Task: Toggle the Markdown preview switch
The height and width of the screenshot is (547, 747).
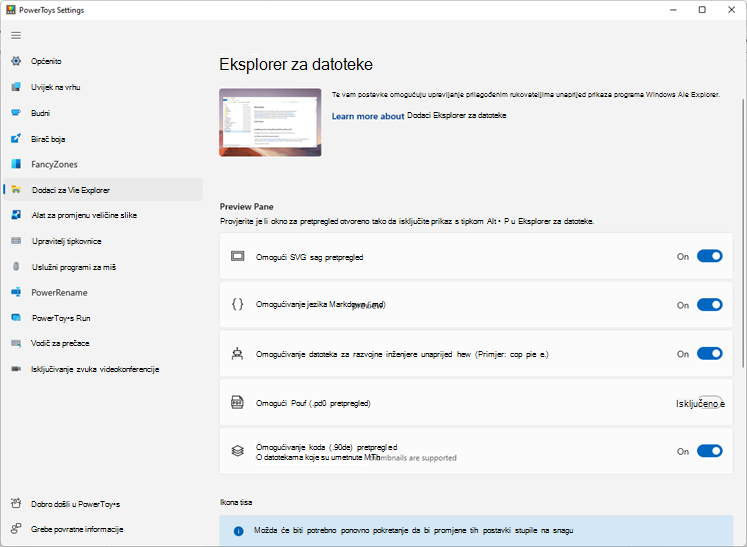Action: pyautogui.click(x=709, y=305)
